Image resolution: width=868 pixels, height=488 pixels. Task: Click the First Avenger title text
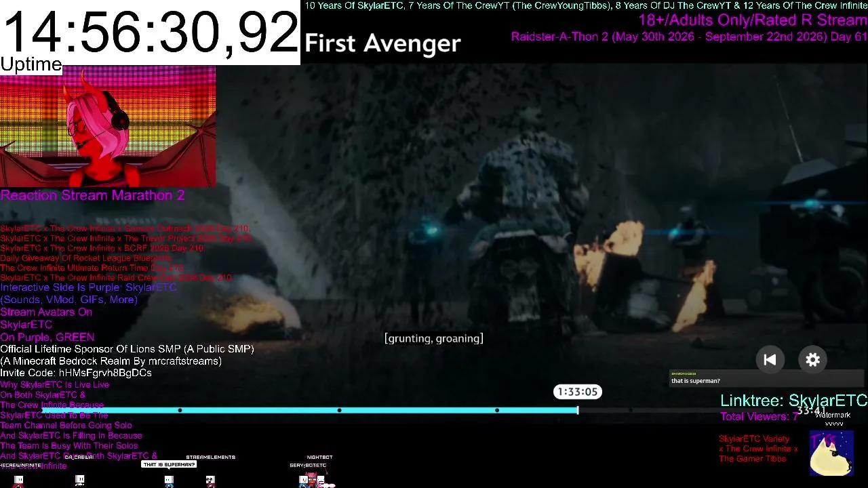tap(382, 43)
